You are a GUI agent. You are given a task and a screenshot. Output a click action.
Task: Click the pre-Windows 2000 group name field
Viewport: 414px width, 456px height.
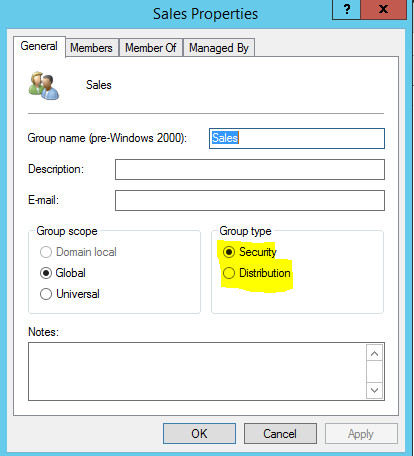click(297, 138)
